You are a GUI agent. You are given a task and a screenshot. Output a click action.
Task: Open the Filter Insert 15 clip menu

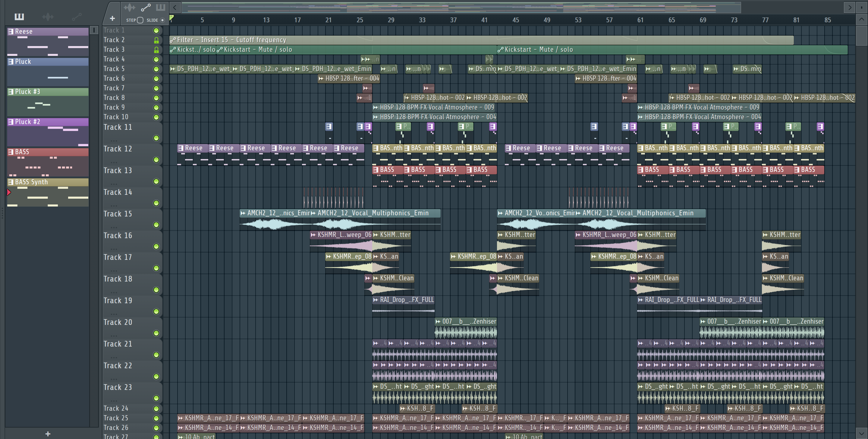[x=173, y=40]
